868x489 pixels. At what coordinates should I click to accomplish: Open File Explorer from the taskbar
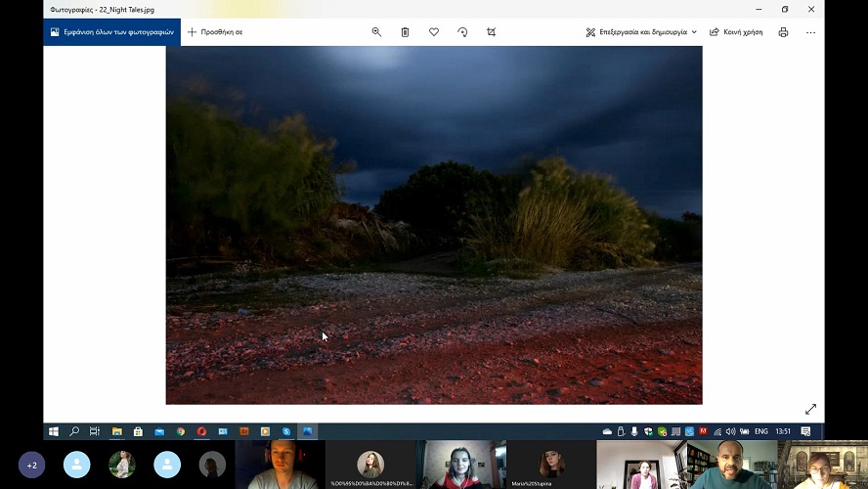(116, 431)
